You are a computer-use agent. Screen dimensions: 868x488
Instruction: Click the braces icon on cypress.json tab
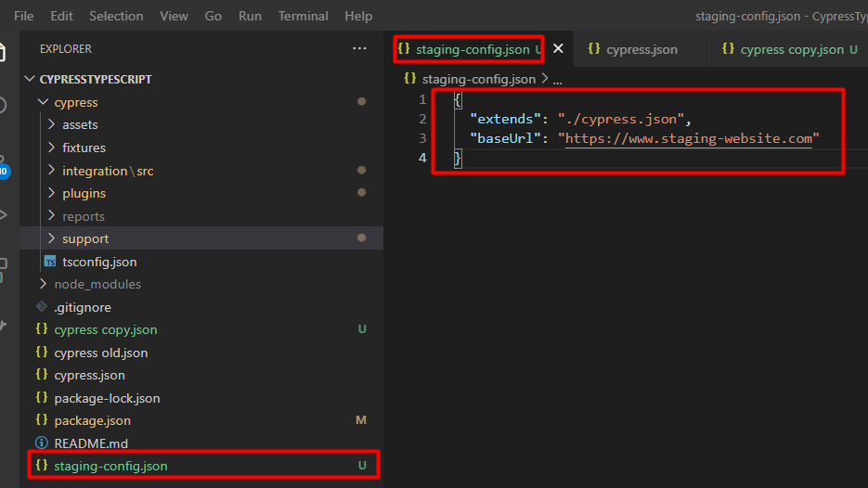(594, 48)
